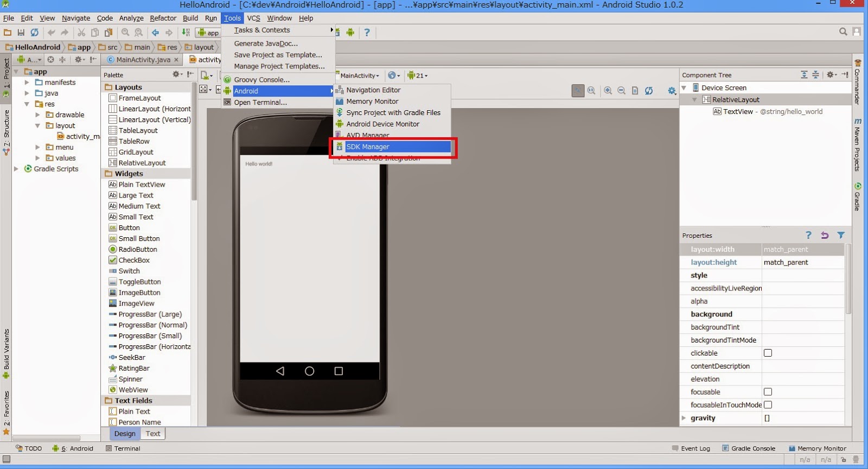Screen dimensions: 868x469
Task: Click the Make Project build icon
Action: pyautogui.click(x=186, y=33)
